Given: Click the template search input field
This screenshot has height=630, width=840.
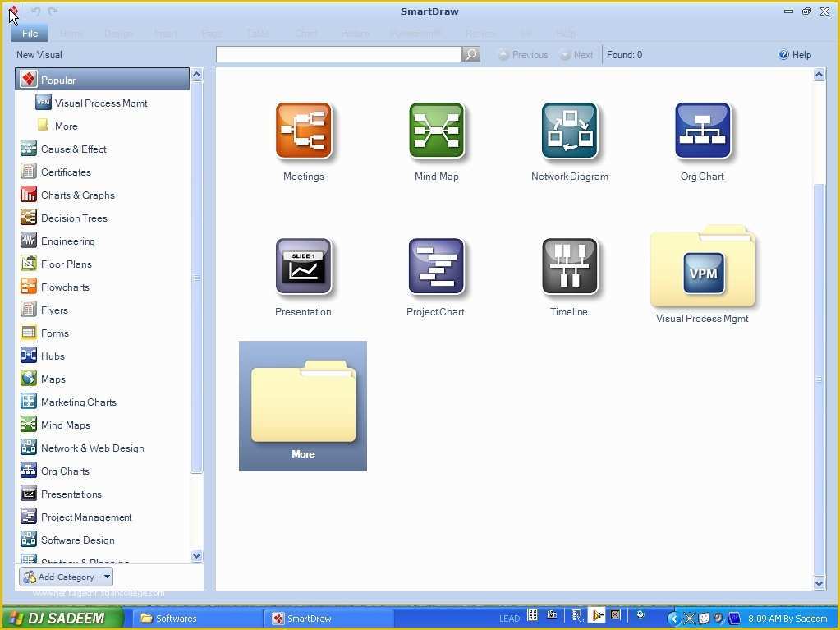Looking at the screenshot, I should pos(338,54).
